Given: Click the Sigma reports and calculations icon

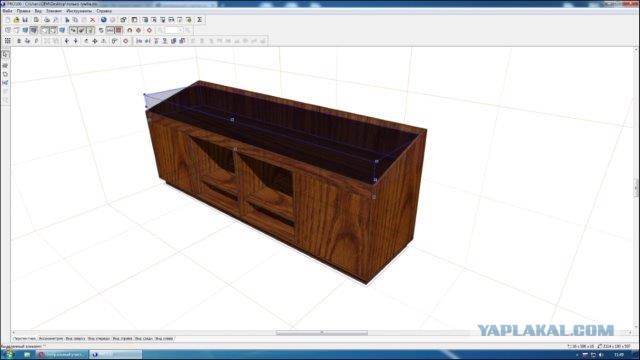Looking at the screenshot, I should pos(200,20).
